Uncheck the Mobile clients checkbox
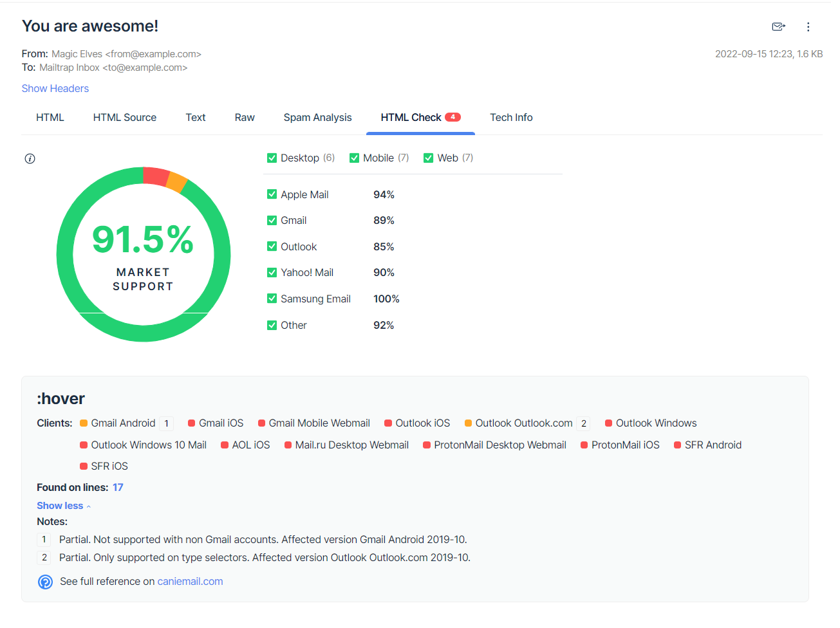 click(354, 158)
